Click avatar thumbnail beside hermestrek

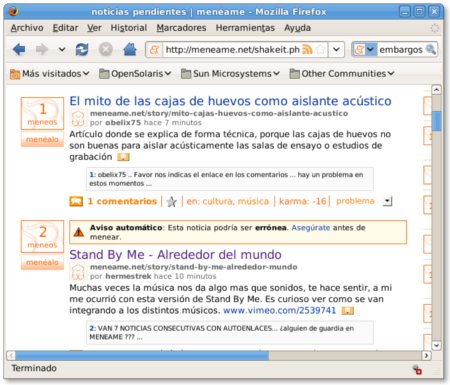point(78,271)
